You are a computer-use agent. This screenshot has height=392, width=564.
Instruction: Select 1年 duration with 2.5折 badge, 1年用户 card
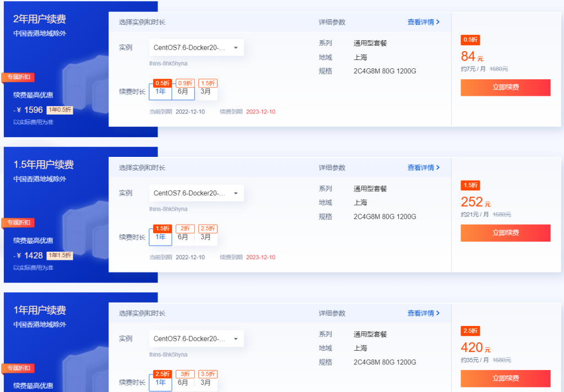160,382
